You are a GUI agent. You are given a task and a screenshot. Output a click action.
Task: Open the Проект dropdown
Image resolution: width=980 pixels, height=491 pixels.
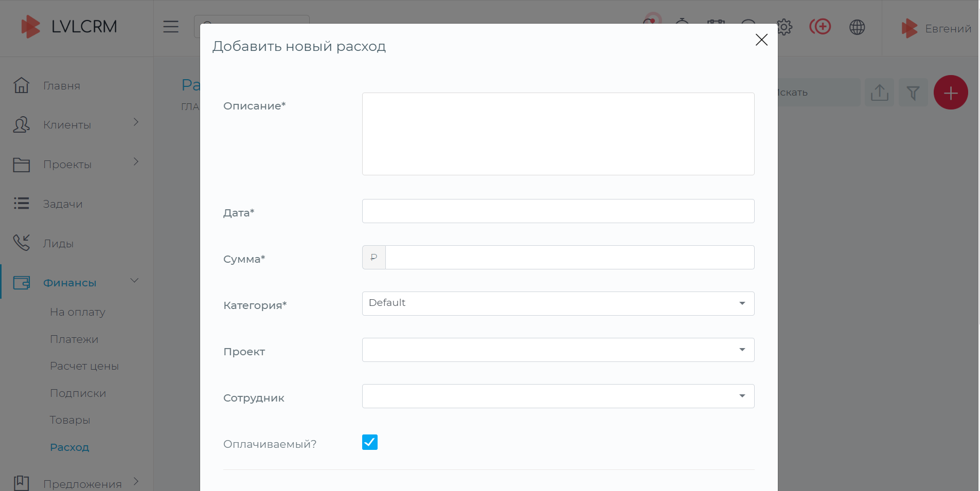(558, 350)
